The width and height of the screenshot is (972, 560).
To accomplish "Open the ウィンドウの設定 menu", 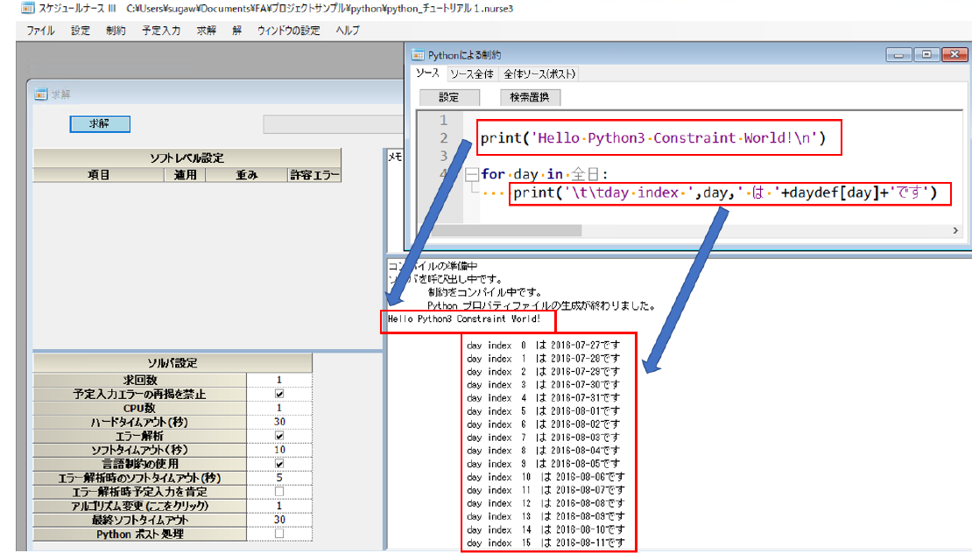I will (x=288, y=31).
